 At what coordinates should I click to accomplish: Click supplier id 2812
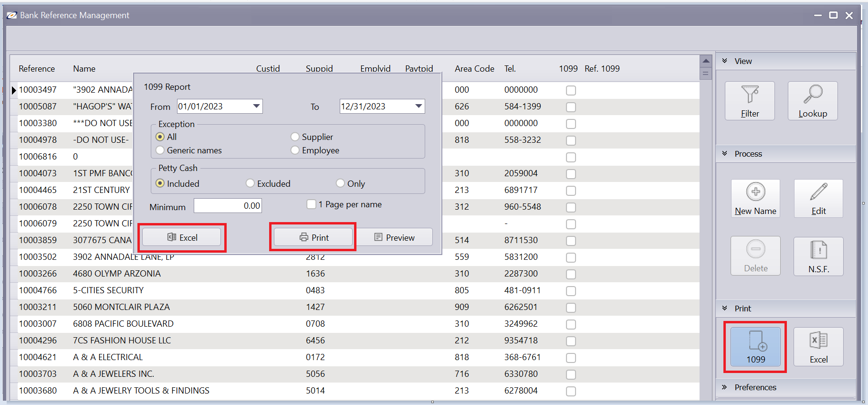(315, 258)
